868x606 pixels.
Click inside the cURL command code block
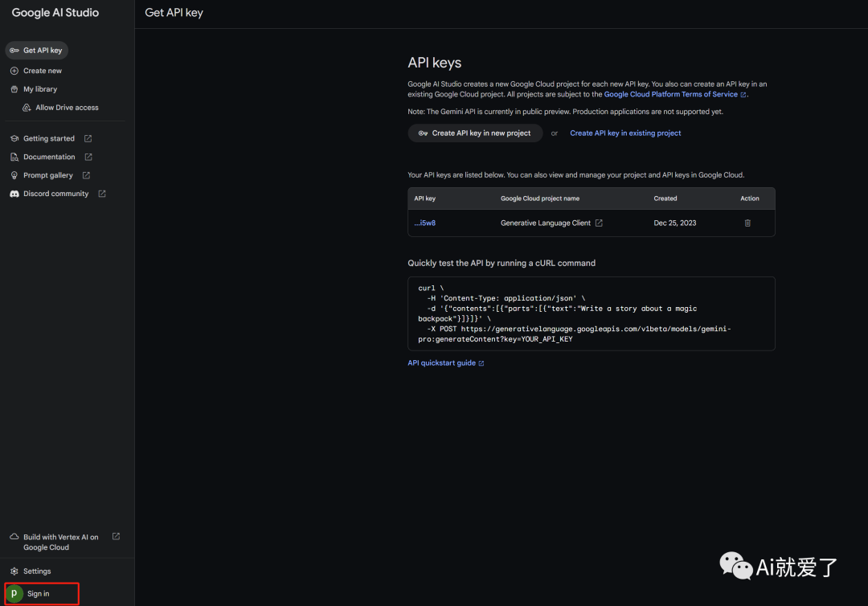591,313
